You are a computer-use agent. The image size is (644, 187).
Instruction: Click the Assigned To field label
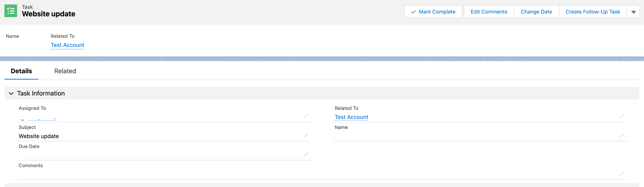click(32, 108)
